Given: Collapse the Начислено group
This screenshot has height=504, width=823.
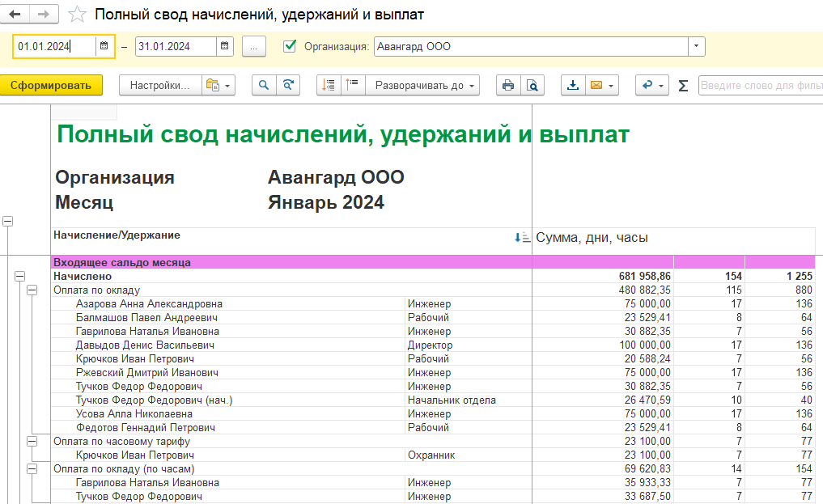Looking at the screenshot, I should coord(20,276).
